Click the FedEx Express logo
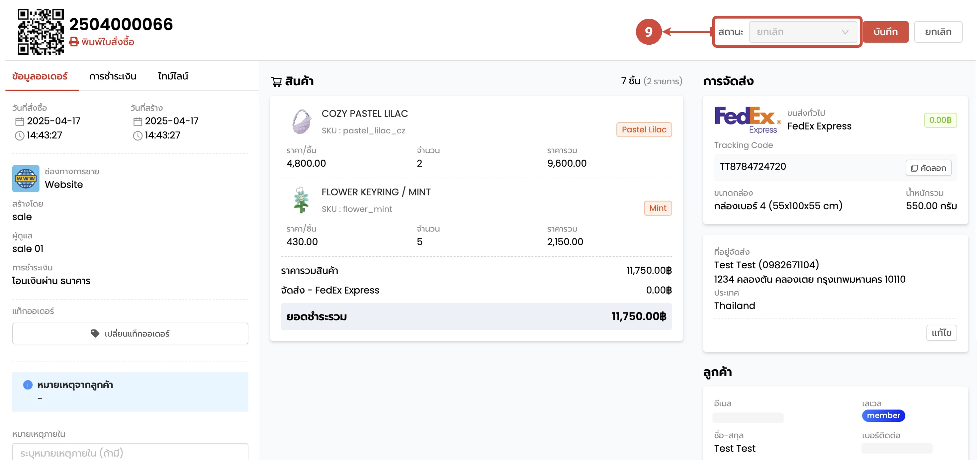This screenshot has width=980, height=460. (747, 120)
